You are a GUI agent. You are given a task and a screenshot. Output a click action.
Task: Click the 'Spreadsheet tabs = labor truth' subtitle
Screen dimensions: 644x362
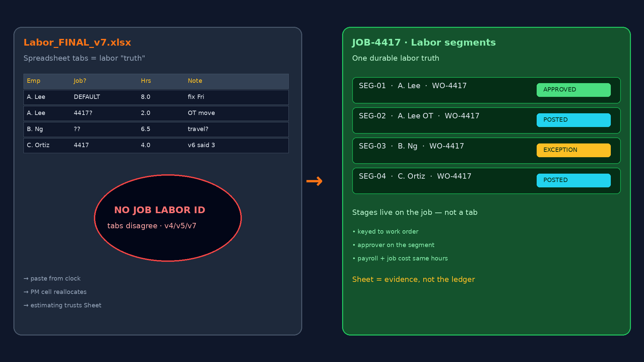coord(84,58)
